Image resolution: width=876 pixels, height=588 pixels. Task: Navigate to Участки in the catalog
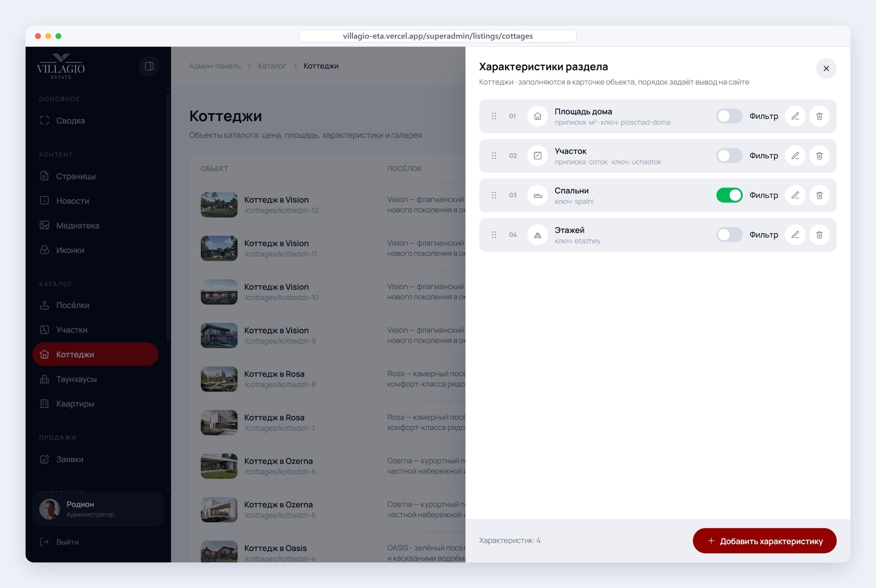[95, 330]
